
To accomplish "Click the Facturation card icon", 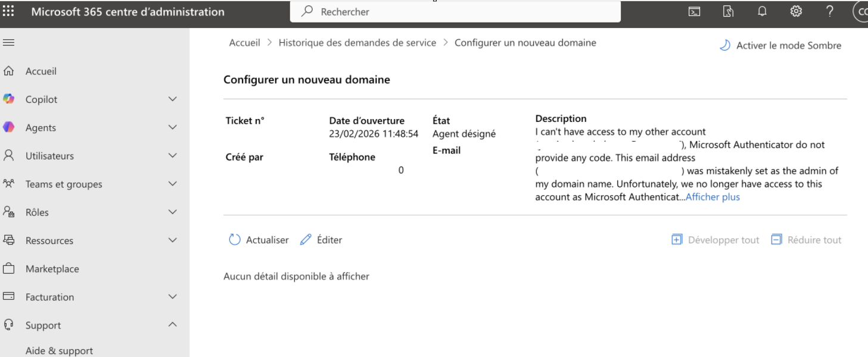I will tap(9, 296).
